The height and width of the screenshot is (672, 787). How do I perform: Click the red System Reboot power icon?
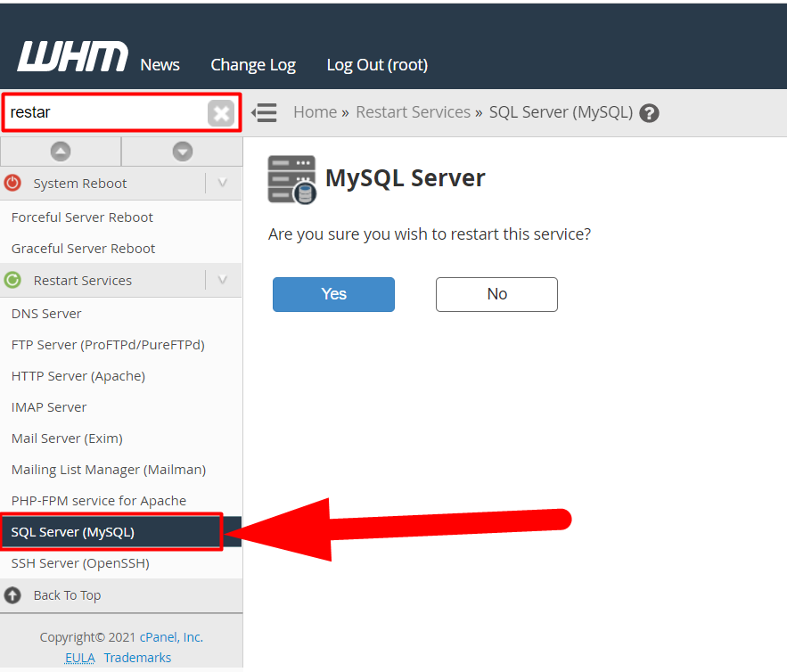click(13, 184)
